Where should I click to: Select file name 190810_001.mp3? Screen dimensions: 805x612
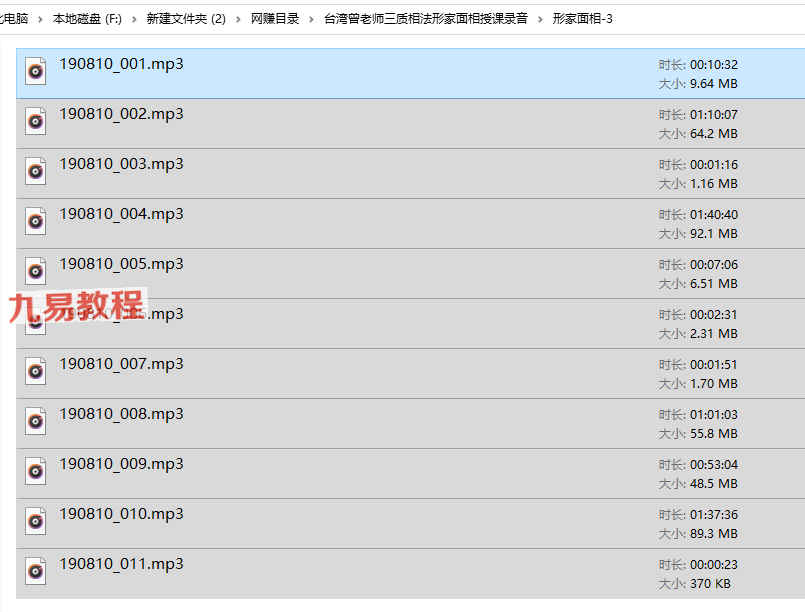(121, 64)
